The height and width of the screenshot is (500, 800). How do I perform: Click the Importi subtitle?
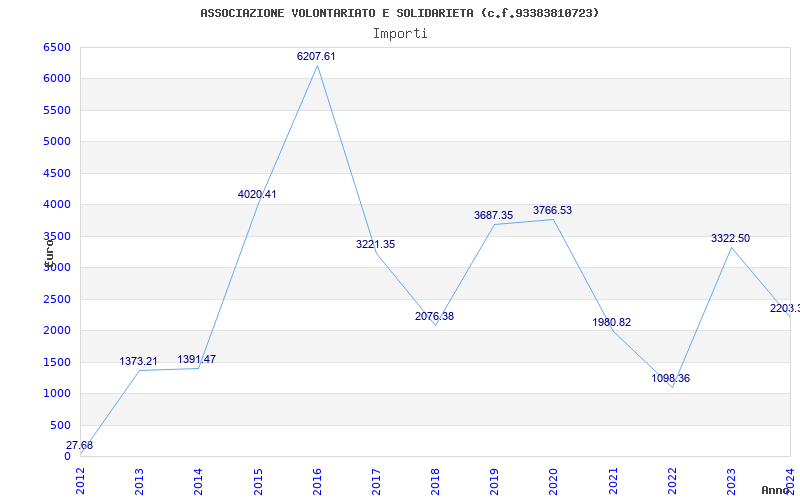[400, 34]
